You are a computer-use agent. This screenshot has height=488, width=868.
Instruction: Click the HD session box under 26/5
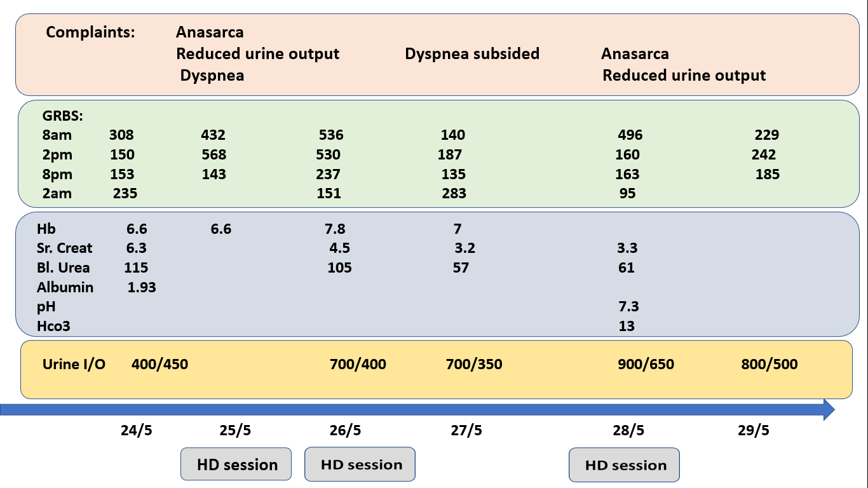pyautogui.click(x=360, y=464)
